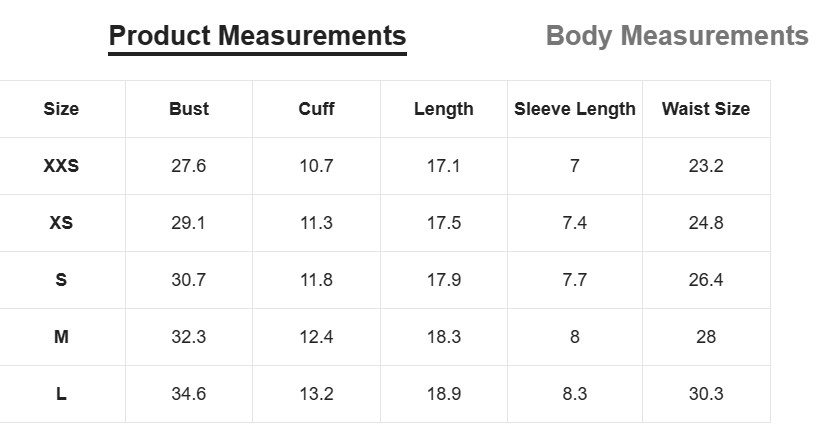
Task: Select the Waist Size column header
Action: click(x=705, y=109)
